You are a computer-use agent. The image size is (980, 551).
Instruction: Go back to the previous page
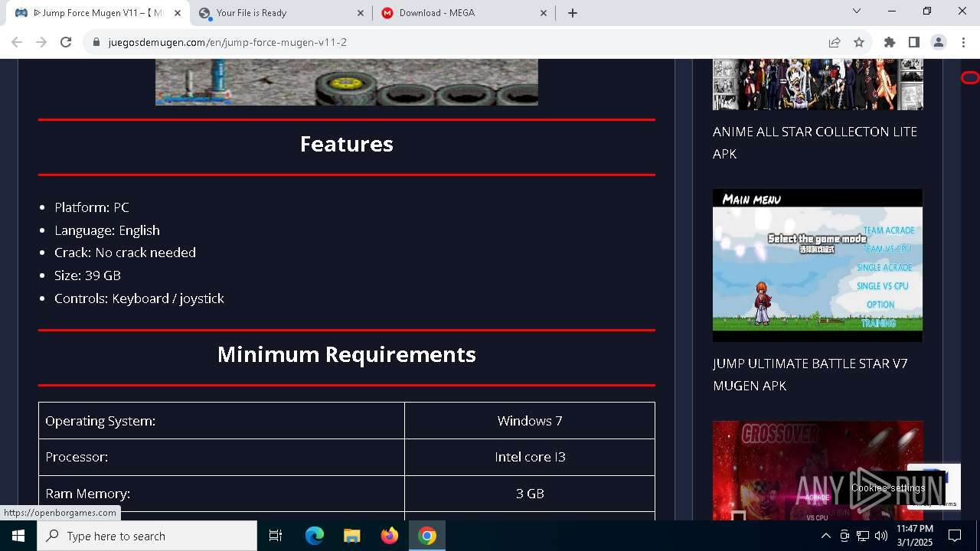coord(17,42)
